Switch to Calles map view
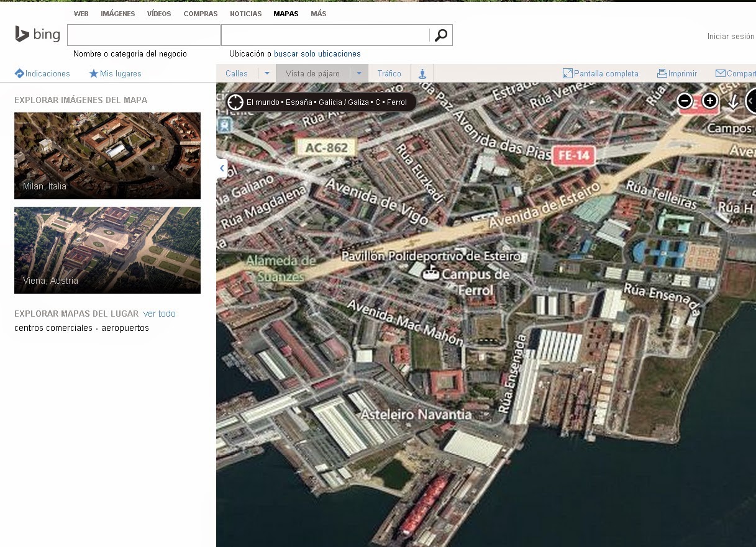Screen dimensions: 756x547 [237, 73]
